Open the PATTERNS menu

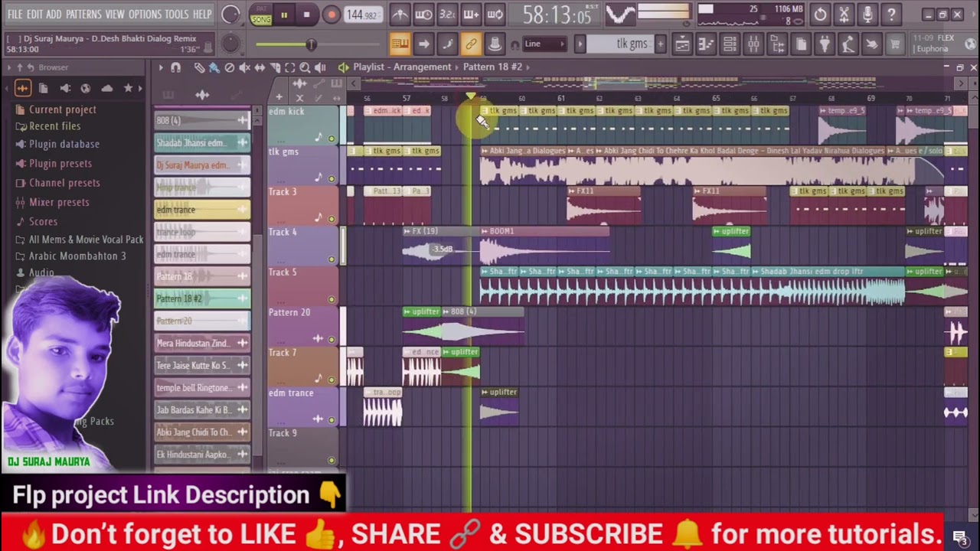[x=83, y=15]
